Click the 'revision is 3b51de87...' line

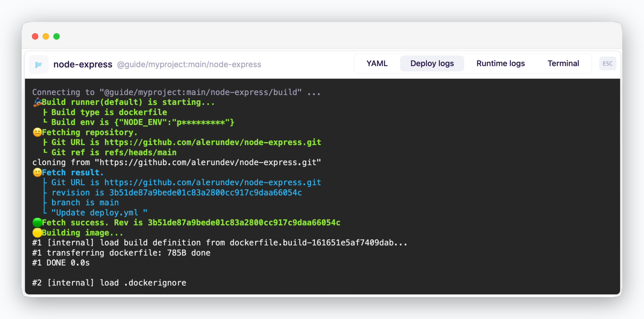[x=176, y=192]
